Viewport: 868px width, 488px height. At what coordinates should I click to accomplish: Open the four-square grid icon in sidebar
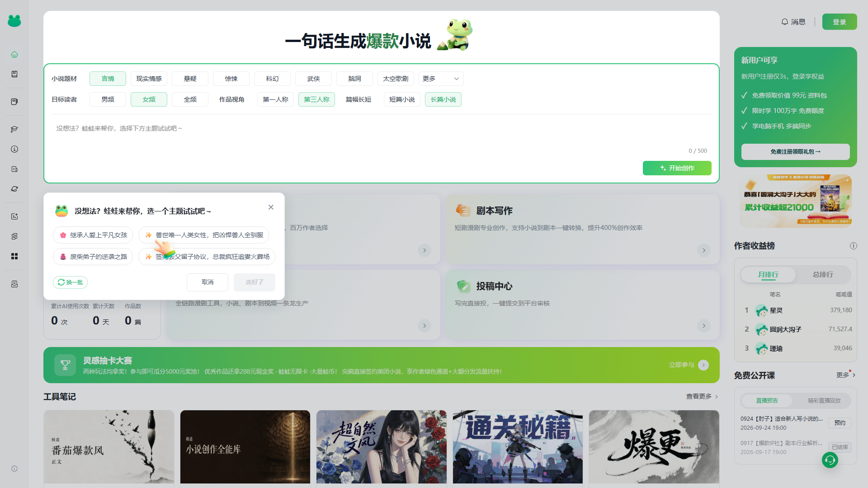coord(14,256)
